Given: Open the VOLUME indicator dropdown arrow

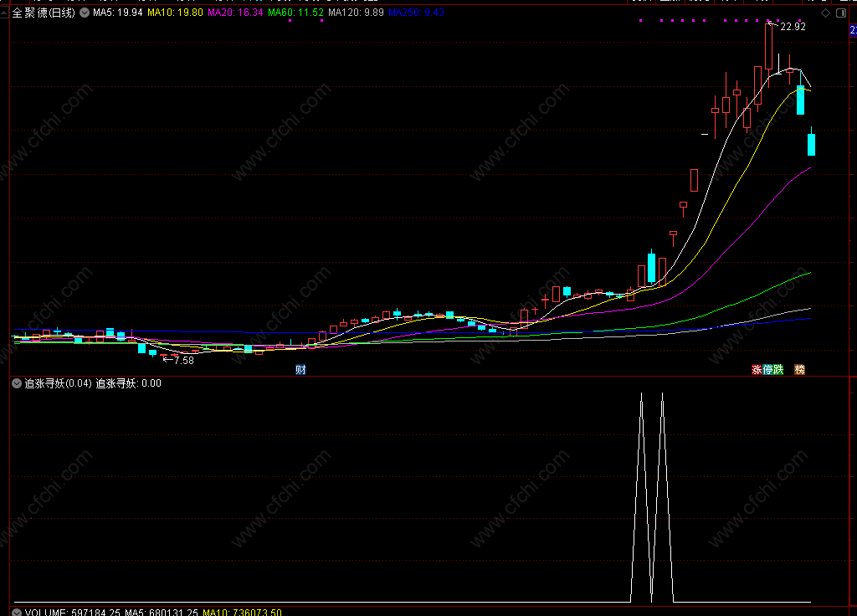Looking at the screenshot, I should pos(17,613).
